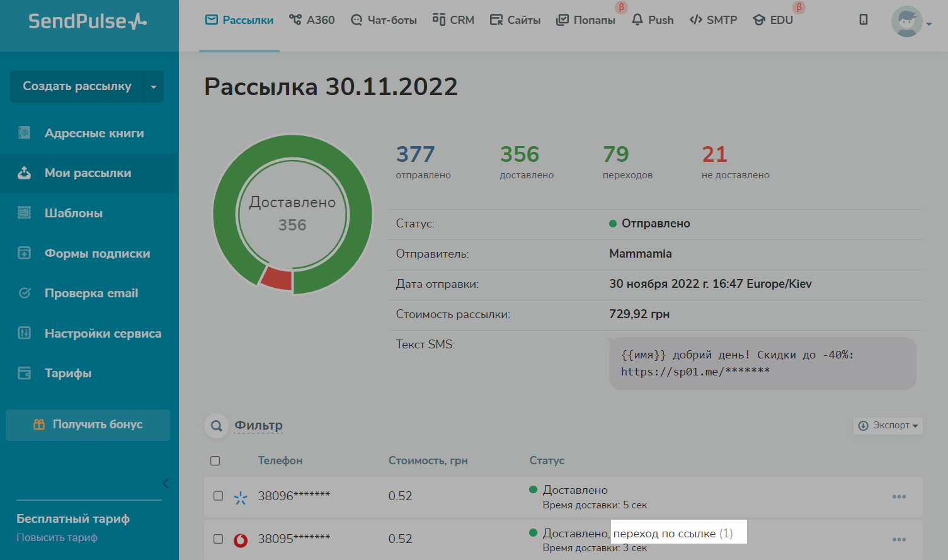This screenshot has height=560, width=948.
Task: Open account dropdown arrow next to avatar
Action: [x=929, y=25]
